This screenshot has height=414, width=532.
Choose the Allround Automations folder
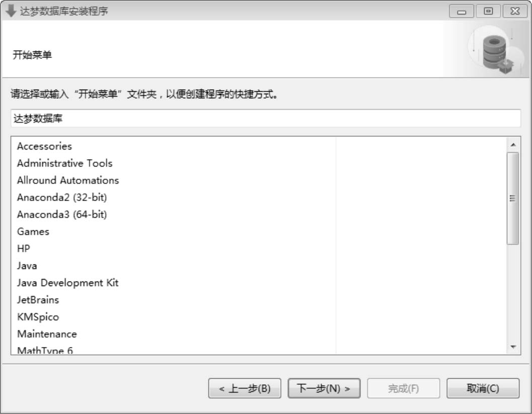(68, 180)
